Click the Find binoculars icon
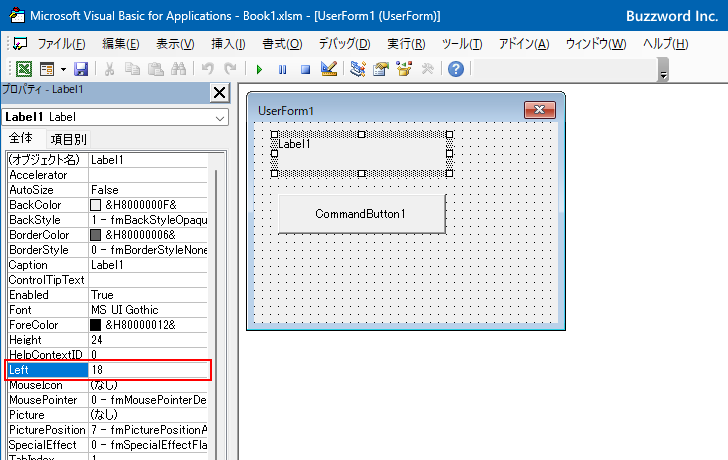Viewport: 728px width, 460px height. pos(178,69)
